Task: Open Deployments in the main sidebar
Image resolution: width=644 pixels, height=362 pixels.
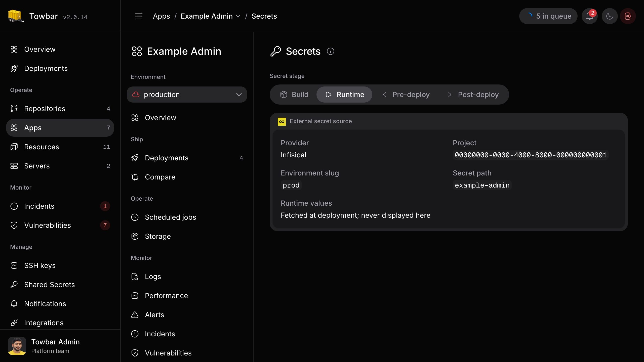Action: pos(60,68)
